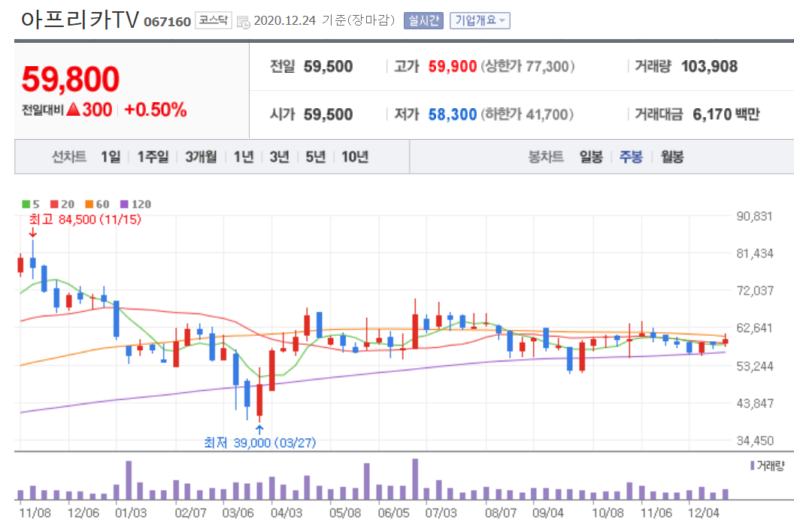Click the 아프리카TV stock title

80,20
